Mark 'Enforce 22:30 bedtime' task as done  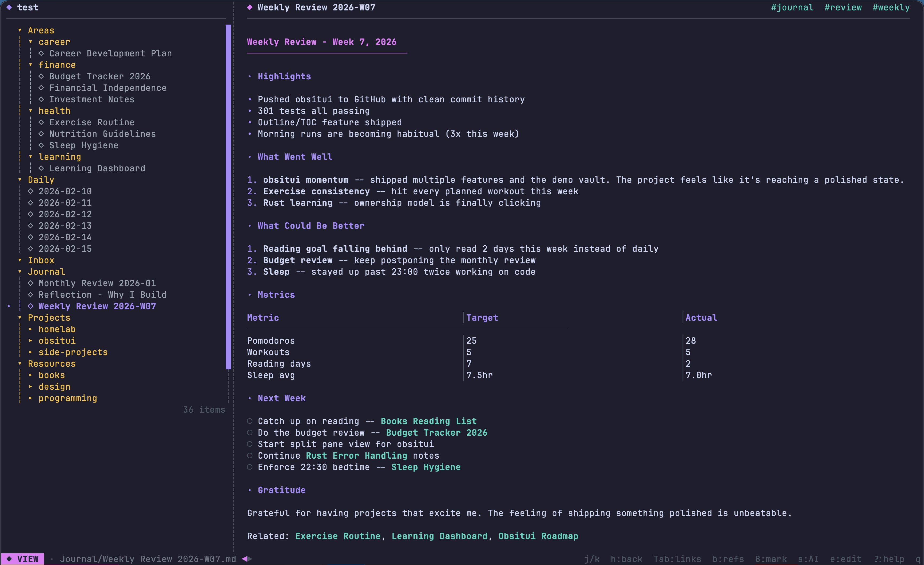(250, 467)
